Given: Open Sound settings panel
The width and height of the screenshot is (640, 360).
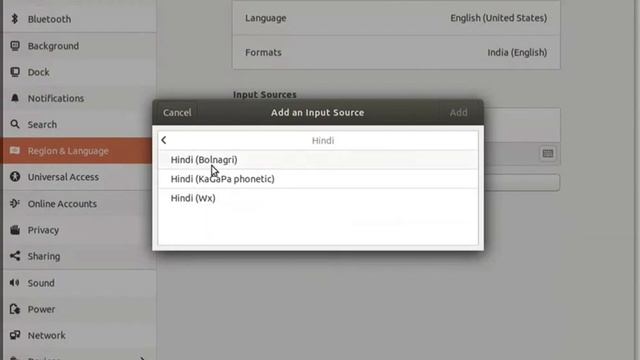Looking at the screenshot, I should pos(79,282).
